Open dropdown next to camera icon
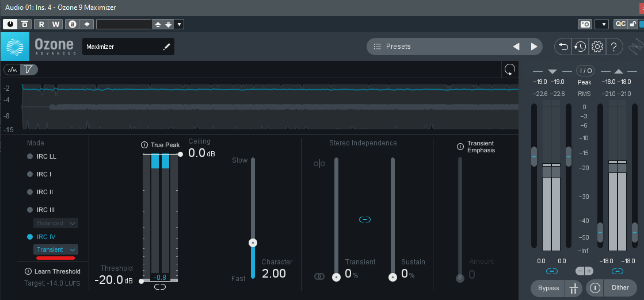644x300 pixels. click(601, 24)
